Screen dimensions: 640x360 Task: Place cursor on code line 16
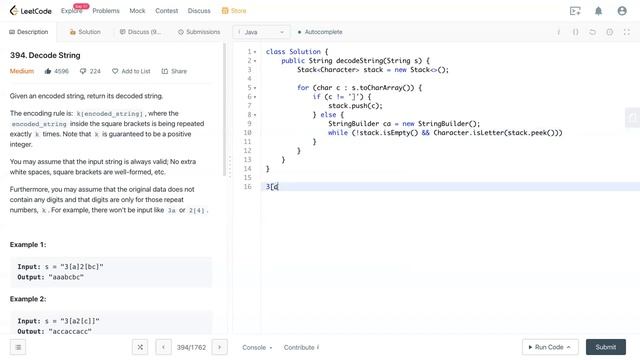451,187
